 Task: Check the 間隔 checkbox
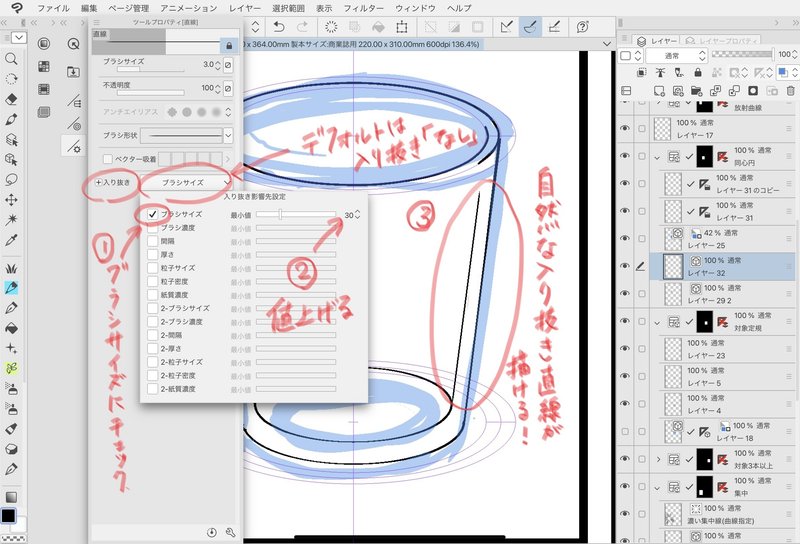[152, 241]
